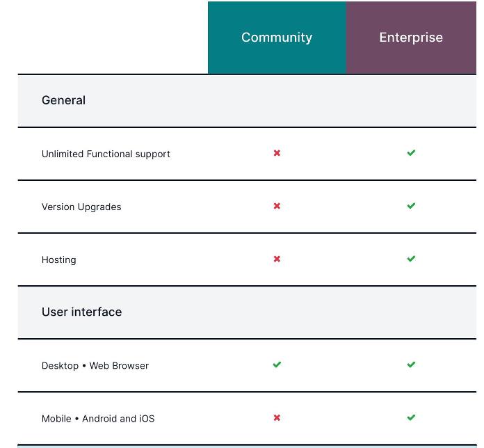Click Community red cross for Mobile Android and iOS
This screenshot has width=484, height=448.
pos(277,418)
